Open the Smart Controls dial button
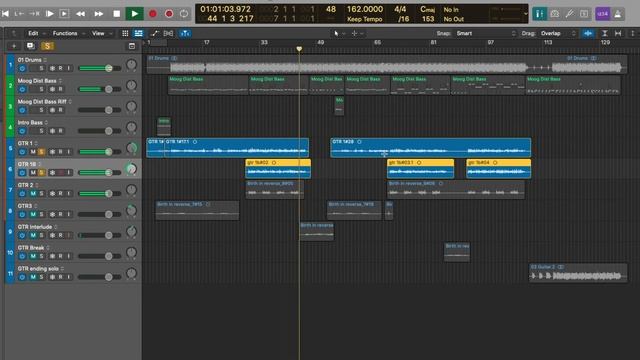This screenshot has height=360, width=640. point(555,14)
